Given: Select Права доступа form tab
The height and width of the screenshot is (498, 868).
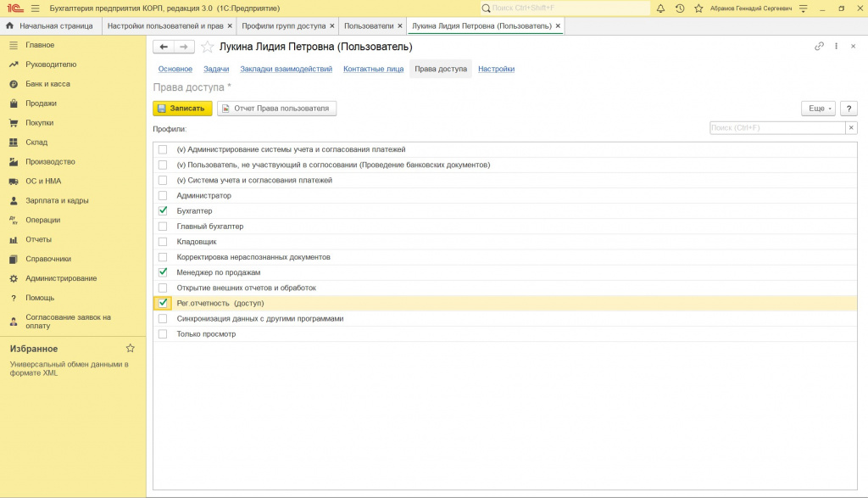Looking at the screenshot, I should coord(441,69).
